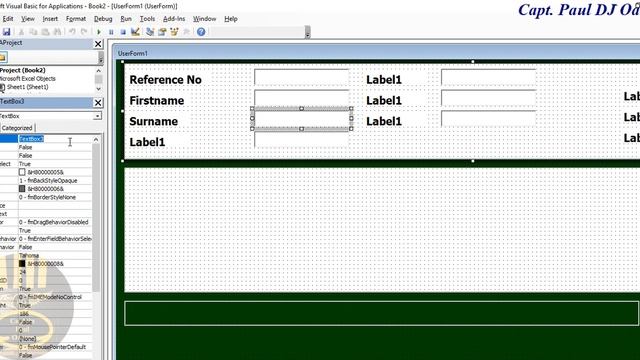Switch to the Categorized properties tab
This screenshot has height=360, width=640.
(17, 128)
